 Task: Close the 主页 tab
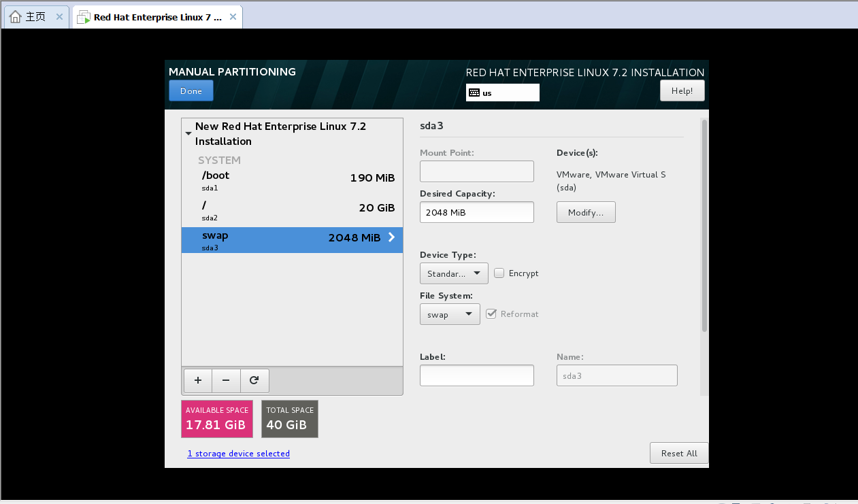tap(59, 17)
